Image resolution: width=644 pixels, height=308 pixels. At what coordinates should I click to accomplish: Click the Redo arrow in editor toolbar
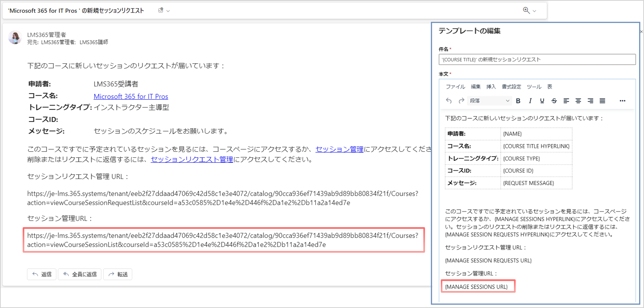[461, 101]
